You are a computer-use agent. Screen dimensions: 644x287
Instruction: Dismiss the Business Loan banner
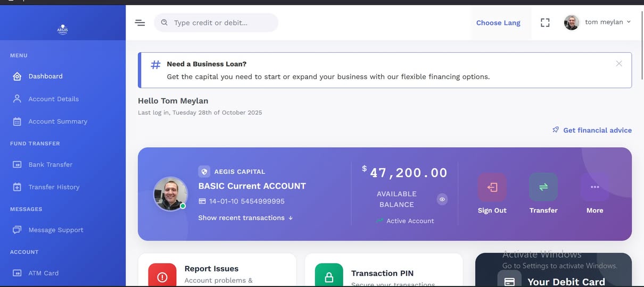click(x=619, y=64)
